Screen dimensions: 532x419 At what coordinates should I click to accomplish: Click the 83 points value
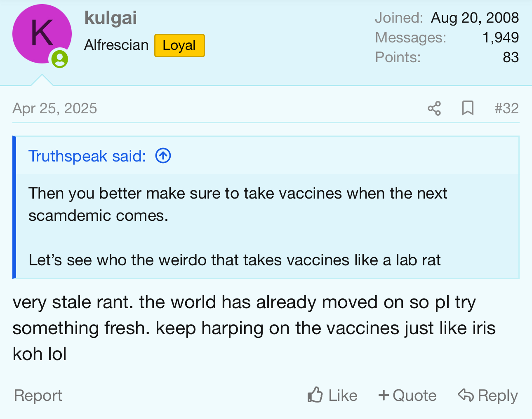click(x=511, y=57)
